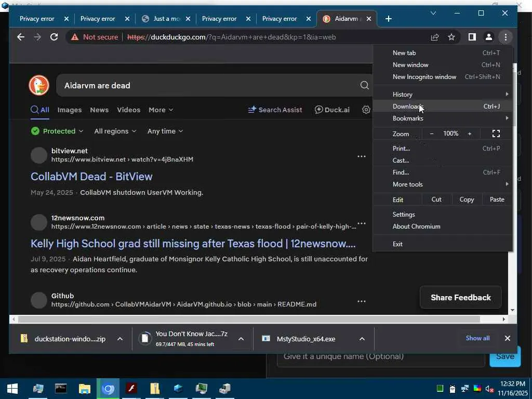The image size is (532, 399).
Task: Open the profile avatar icon
Action: point(488,37)
